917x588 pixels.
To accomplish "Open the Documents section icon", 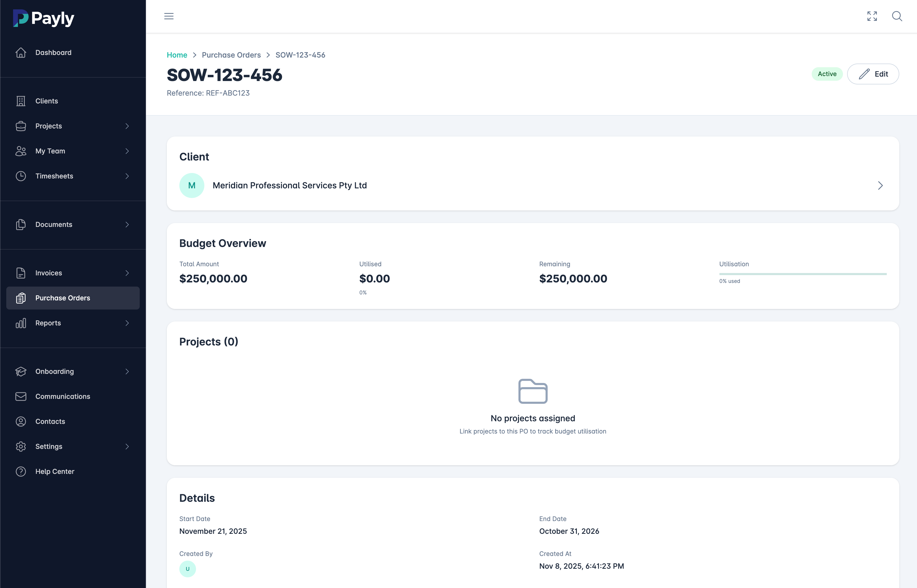I will (x=21, y=225).
